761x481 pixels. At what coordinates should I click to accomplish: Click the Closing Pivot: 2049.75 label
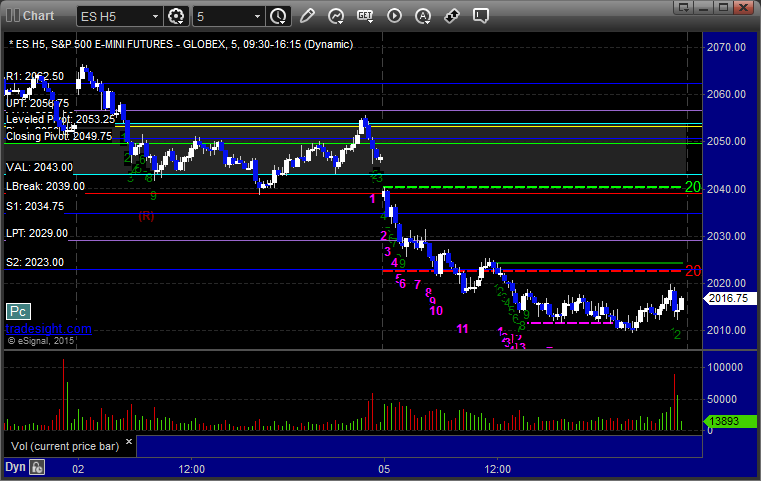(x=59, y=136)
